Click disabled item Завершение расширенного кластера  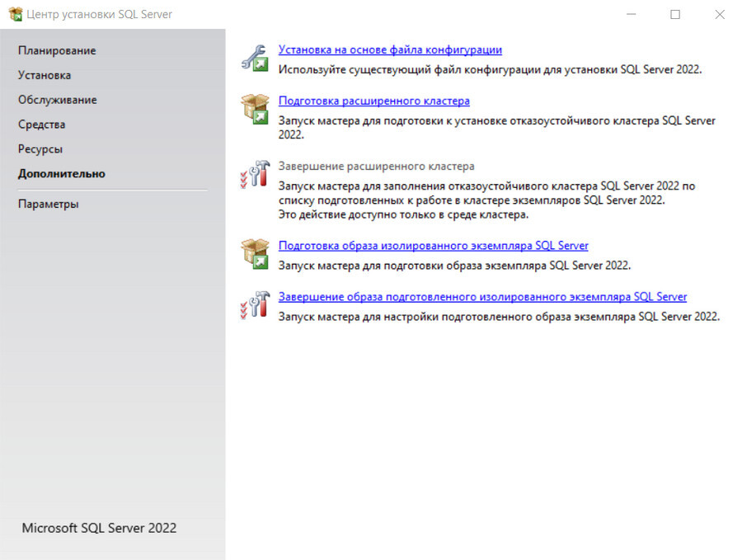coord(376,166)
